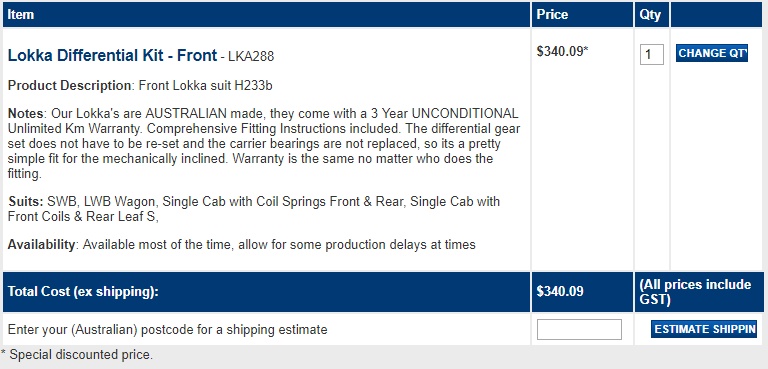Click the postcode shipping estimate prompt text
The height and width of the screenshot is (369, 768).
coord(168,329)
